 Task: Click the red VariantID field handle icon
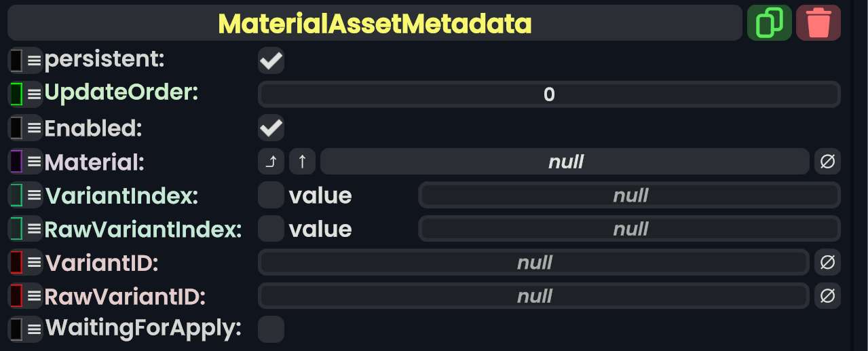coord(17,262)
